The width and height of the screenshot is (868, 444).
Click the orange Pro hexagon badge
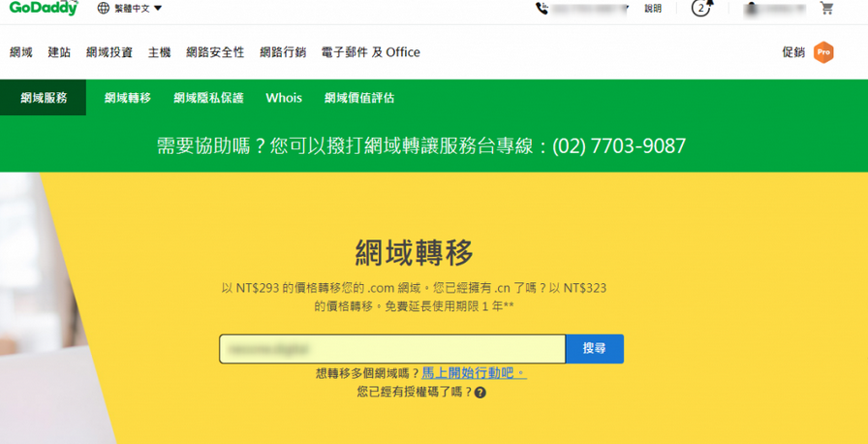pyautogui.click(x=822, y=52)
